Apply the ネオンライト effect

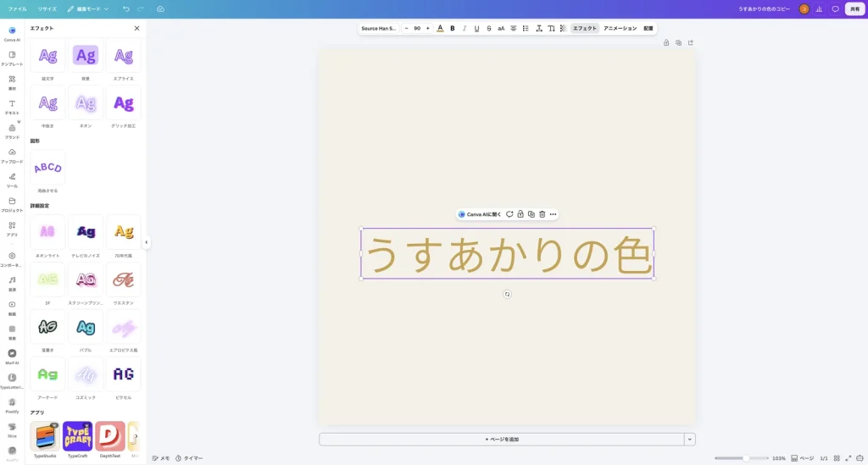click(x=47, y=232)
